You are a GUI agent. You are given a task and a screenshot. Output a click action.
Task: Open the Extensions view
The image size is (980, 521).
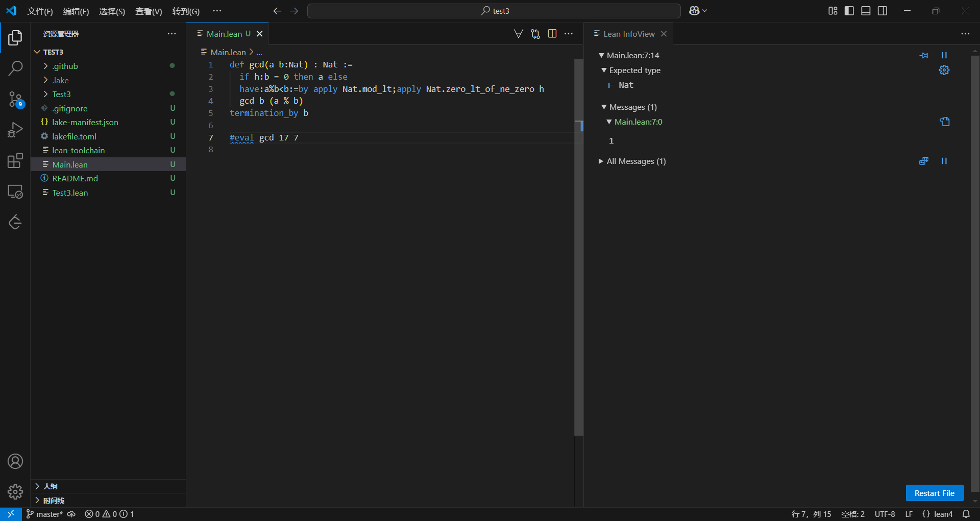pos(15,161)
